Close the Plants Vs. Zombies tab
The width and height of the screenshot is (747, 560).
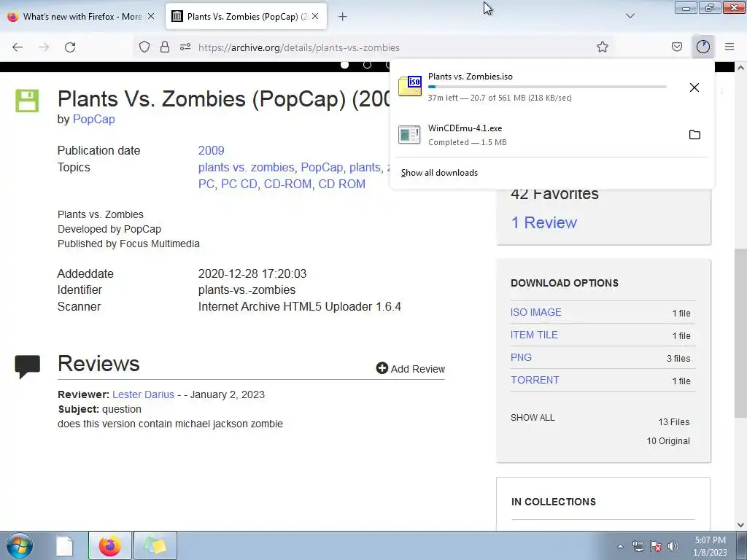[x=315, y=16]
